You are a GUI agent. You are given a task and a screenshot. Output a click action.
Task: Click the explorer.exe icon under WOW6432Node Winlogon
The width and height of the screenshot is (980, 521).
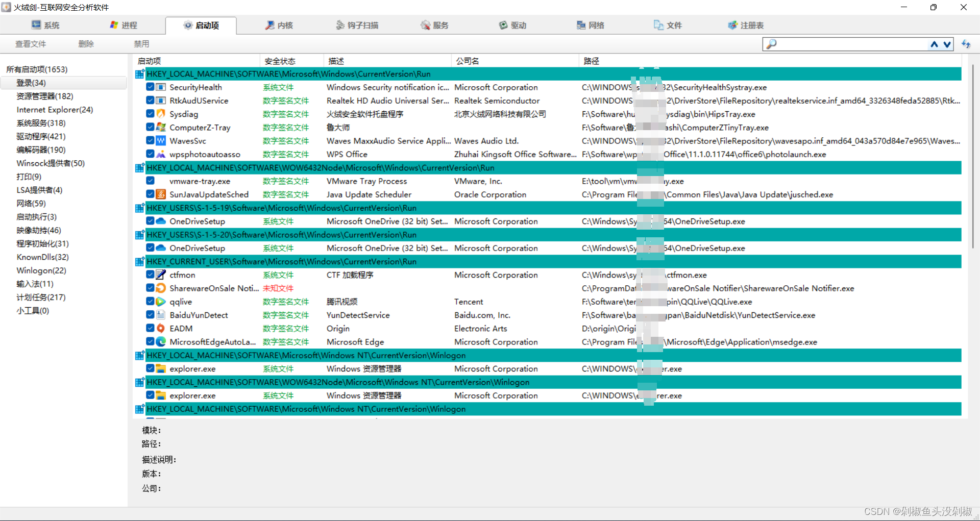point(161,395)
